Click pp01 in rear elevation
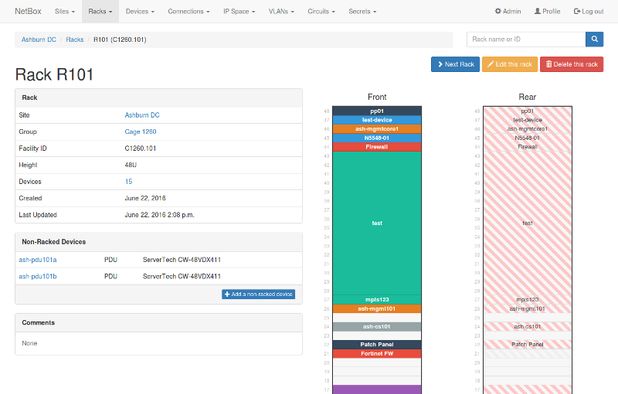 tap(527, 111)
